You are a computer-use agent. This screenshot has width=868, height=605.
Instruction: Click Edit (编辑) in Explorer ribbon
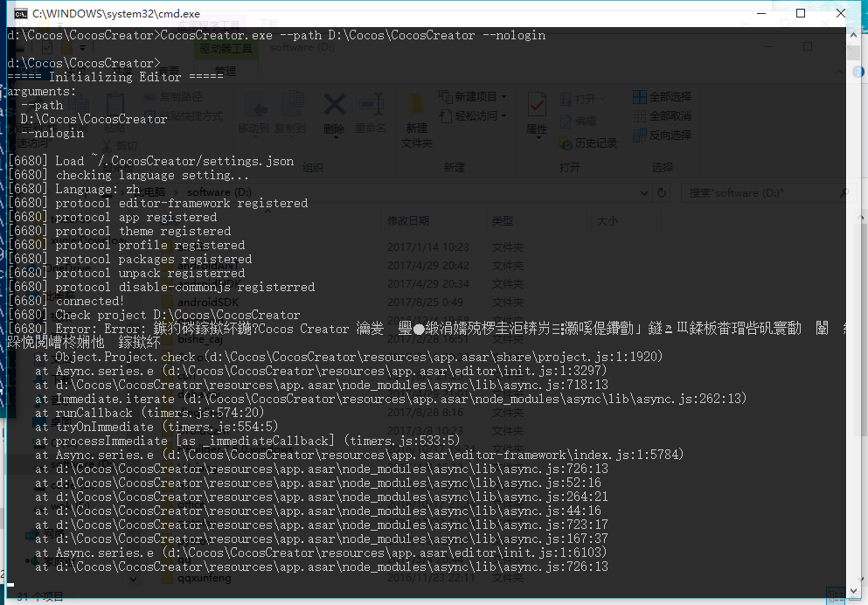pos(579,122)
